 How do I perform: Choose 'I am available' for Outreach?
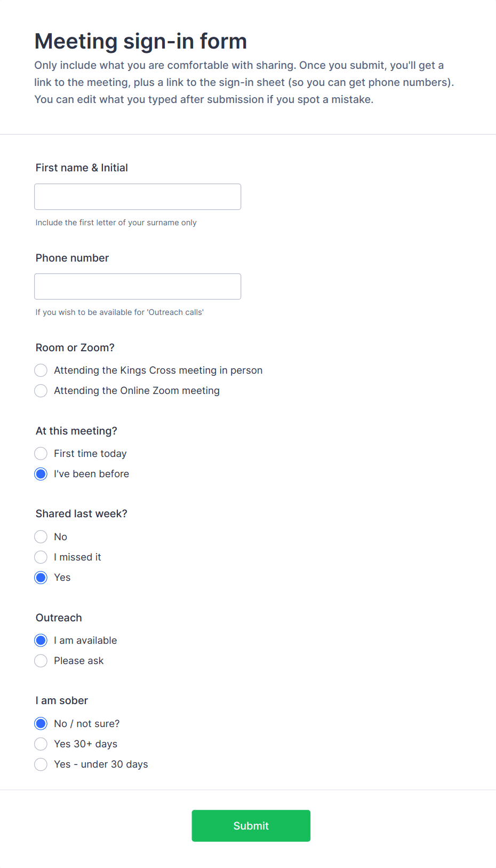point(41,640)
